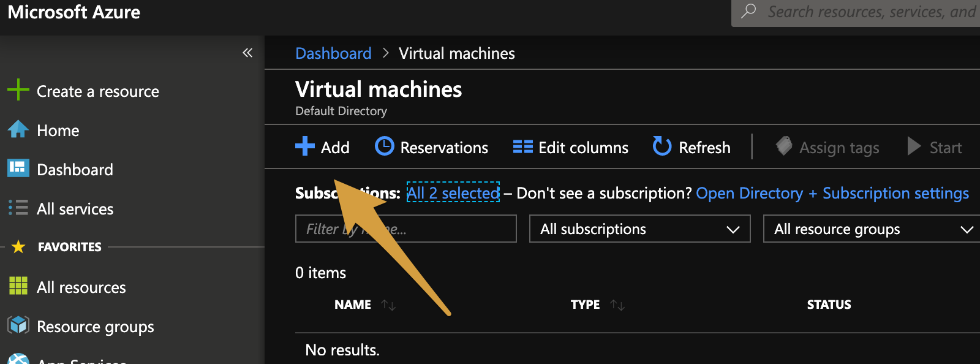The height and width of the screenshot is (364, 980).
Task: Click the Reservations clock icon
Action: [385, 146]
